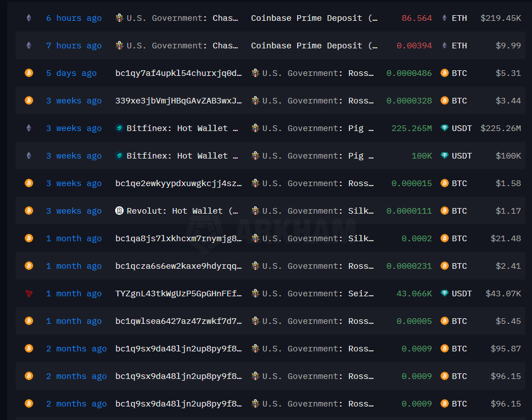The width and height of the screenshot is (532, 420).
Task: Click the $219.45K USD value
Action: click(x=501, y=18)
